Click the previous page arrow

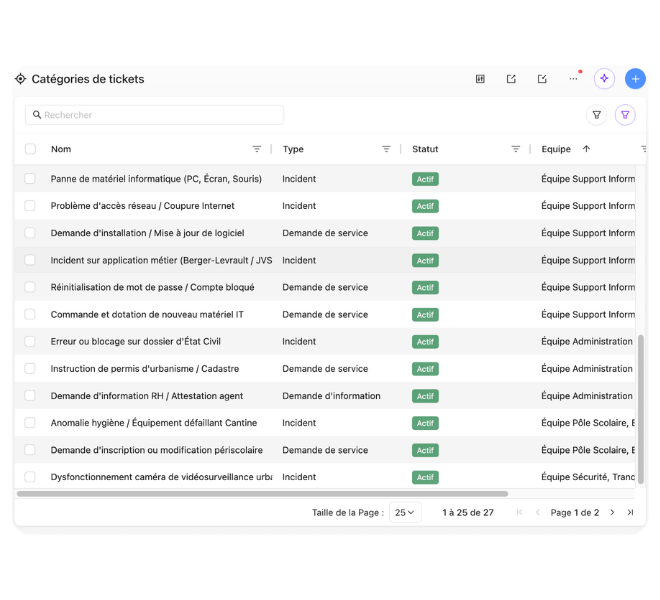(538, 512)
